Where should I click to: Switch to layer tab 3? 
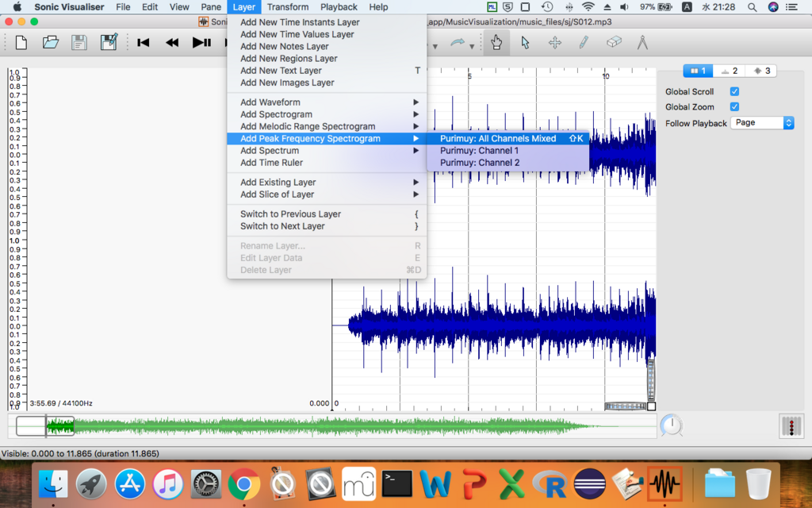click(x=760, y=71)
